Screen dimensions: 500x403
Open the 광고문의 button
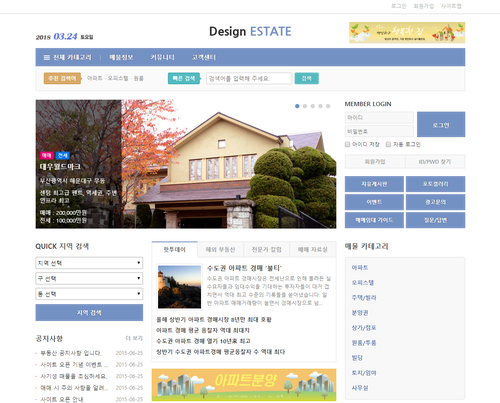pos(435,202)
